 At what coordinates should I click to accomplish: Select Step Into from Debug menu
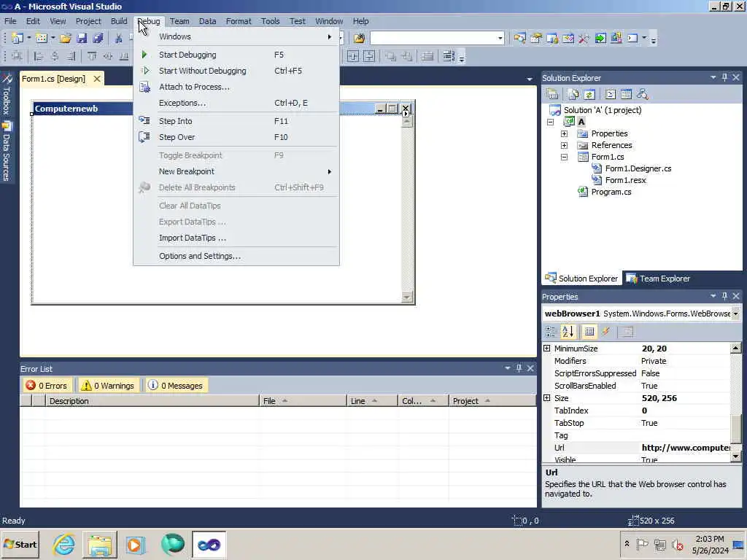236,121
